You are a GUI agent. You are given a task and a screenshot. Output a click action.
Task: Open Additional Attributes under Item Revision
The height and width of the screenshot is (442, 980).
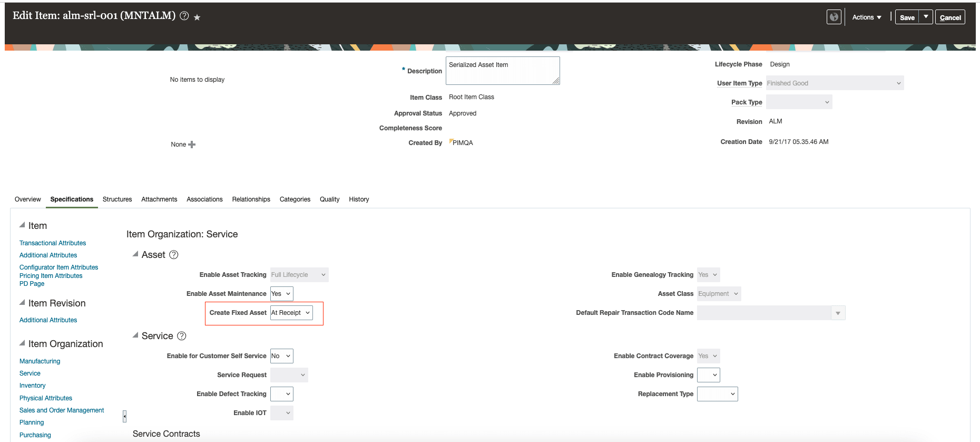(x=48, y=320)
